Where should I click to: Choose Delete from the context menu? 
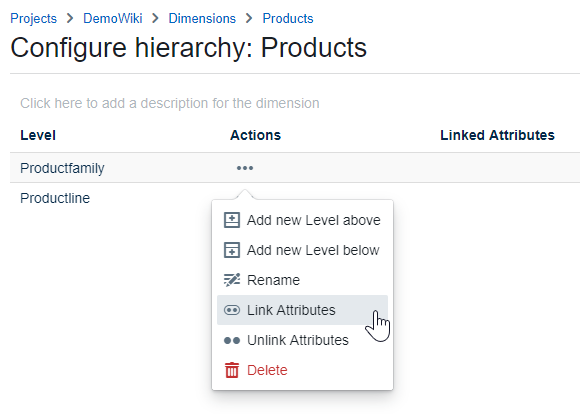[302, 370]
